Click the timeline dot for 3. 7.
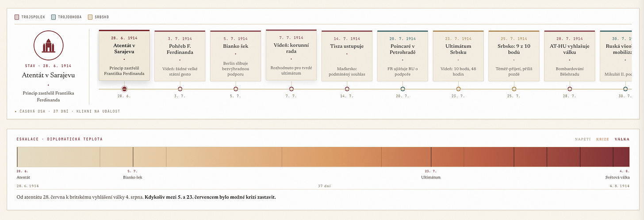644x220 pixels. (180, 89)
